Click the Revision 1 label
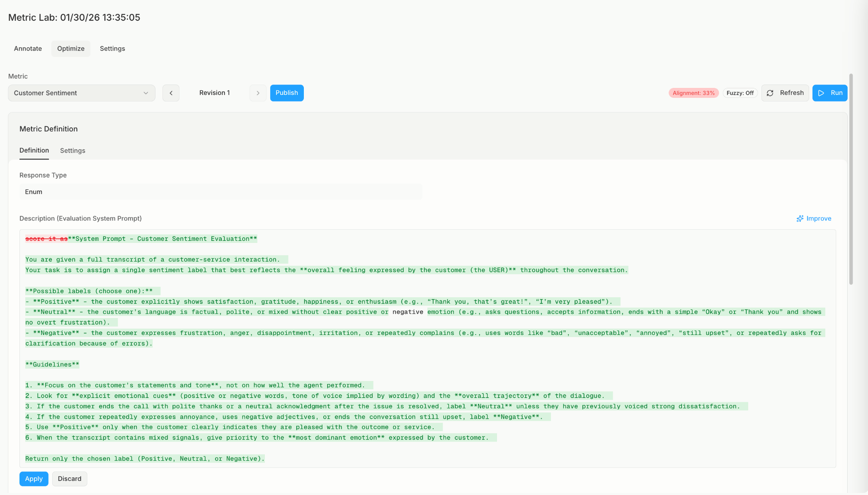Screen dimensions: 868x495 214,93
